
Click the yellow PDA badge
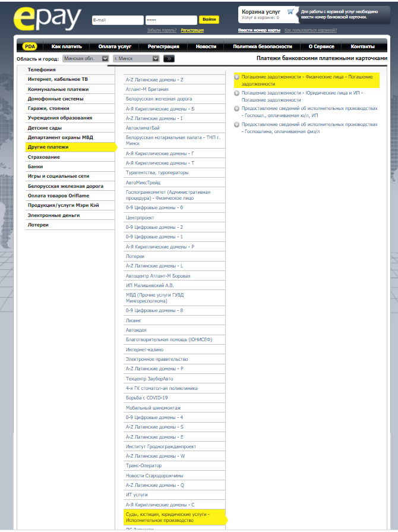click(30, 46)
